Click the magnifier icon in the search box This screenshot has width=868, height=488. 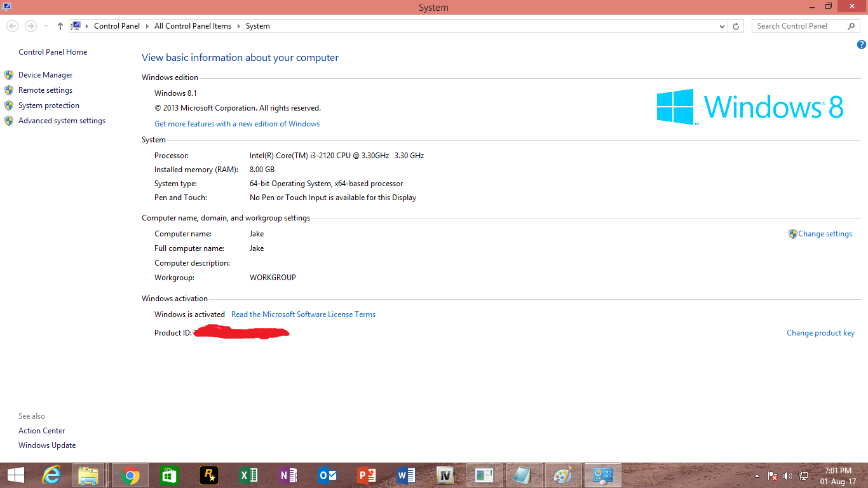pyautogui.click(x=851, y=26)
